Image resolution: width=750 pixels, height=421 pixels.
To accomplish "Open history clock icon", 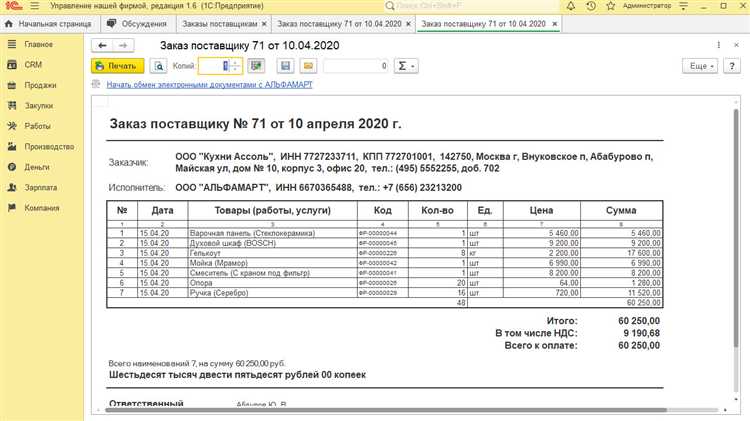I will click(591, 6).
